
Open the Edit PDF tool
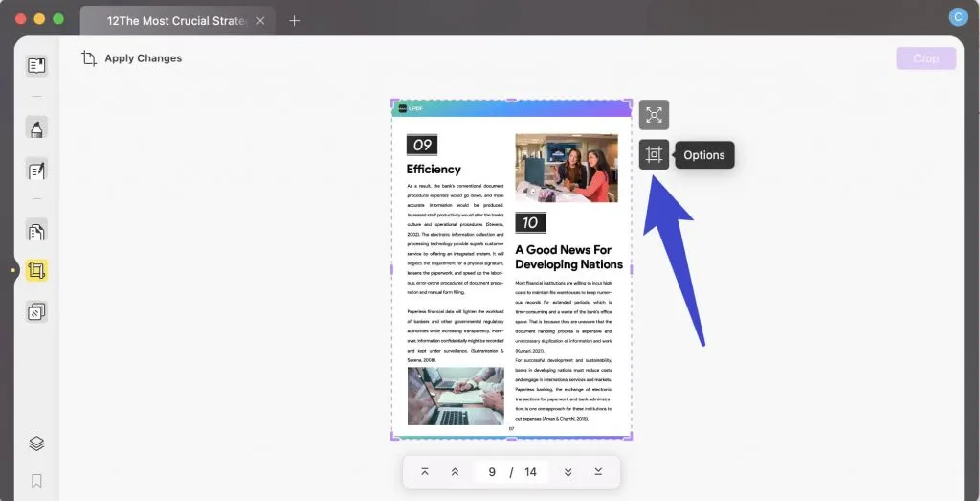[36, 171]
